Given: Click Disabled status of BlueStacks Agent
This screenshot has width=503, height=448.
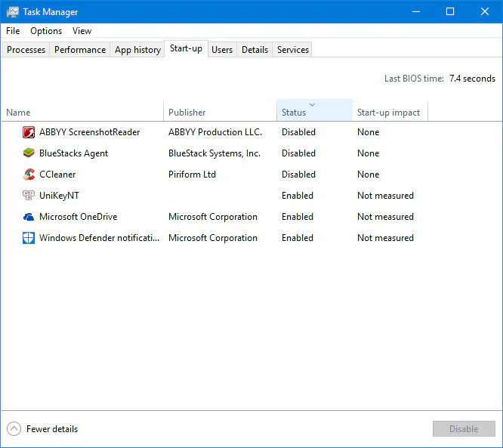Looking at the screenshot, I should pos(298,153).
